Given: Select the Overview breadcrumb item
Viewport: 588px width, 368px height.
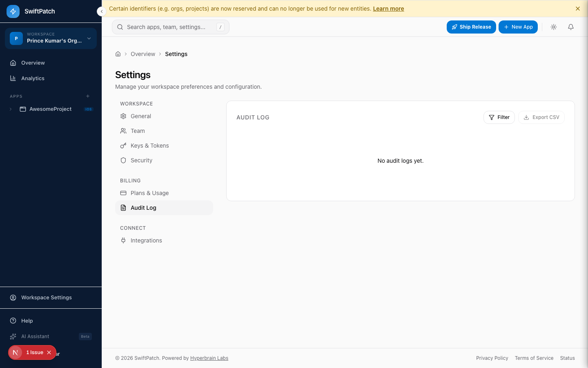Looking at the screenshot, I should (143, 54).
